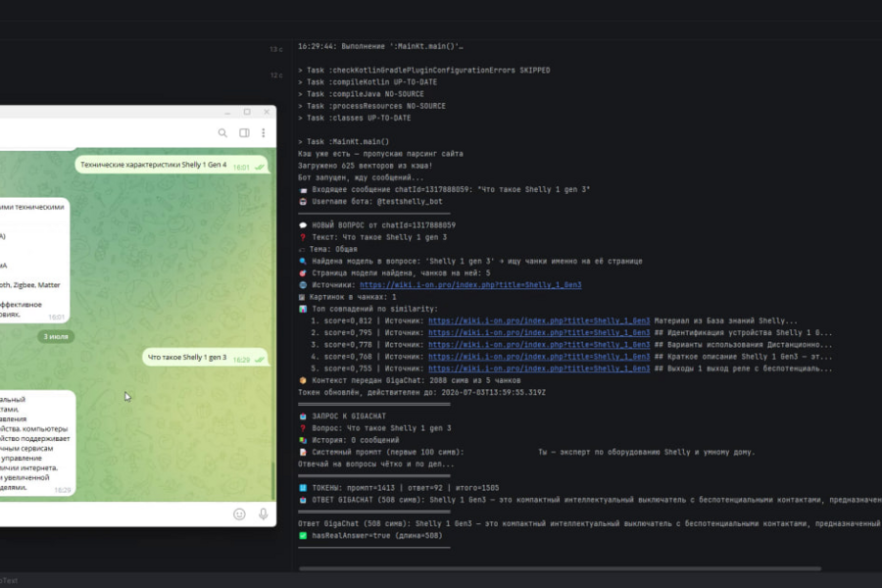Click 'Страница модели найдена, чанков на ней: 5'
The height and width of the screenshot is (588, 882).
click(394, 272)
